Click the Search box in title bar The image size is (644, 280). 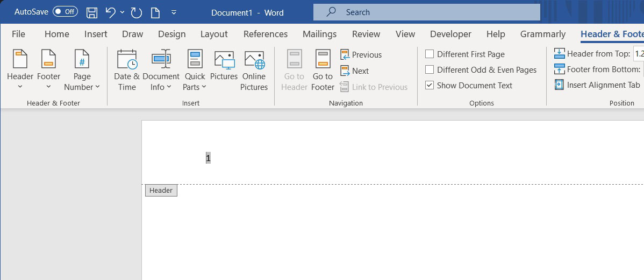pos(426,12)
